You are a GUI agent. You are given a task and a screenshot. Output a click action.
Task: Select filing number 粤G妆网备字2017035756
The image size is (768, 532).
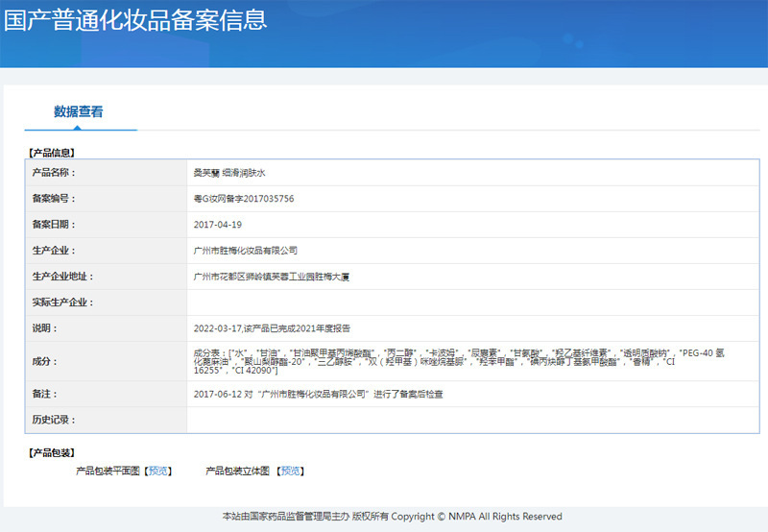tap(244, 199)
